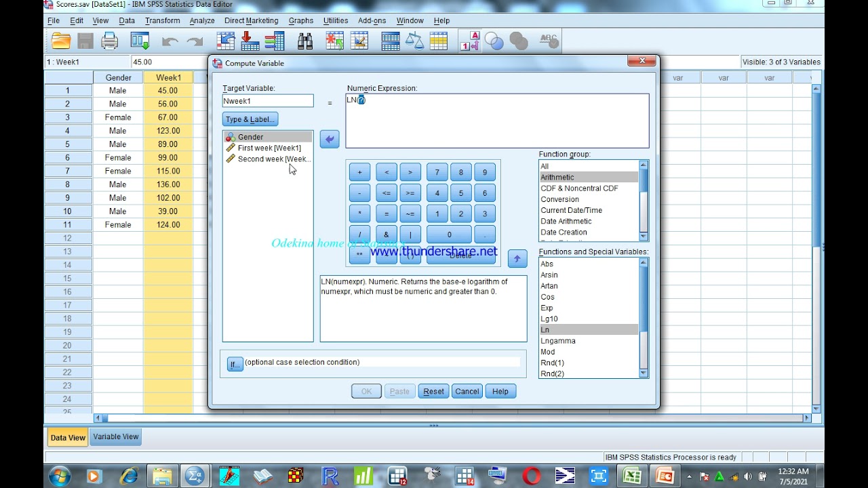Click the blue up arrow to insert function
The image size is (868, 488).
[517, 258]
